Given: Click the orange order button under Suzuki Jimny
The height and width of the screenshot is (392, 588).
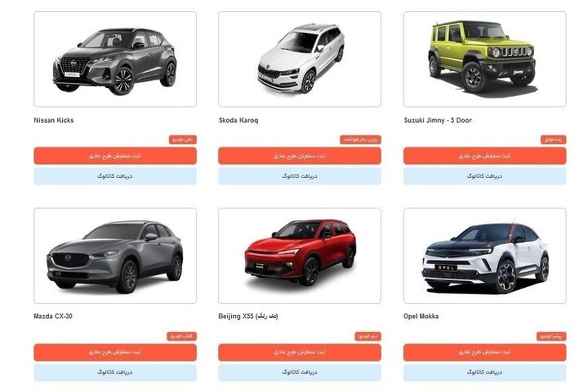Looking at the screenshot, I should pos(485,156).
